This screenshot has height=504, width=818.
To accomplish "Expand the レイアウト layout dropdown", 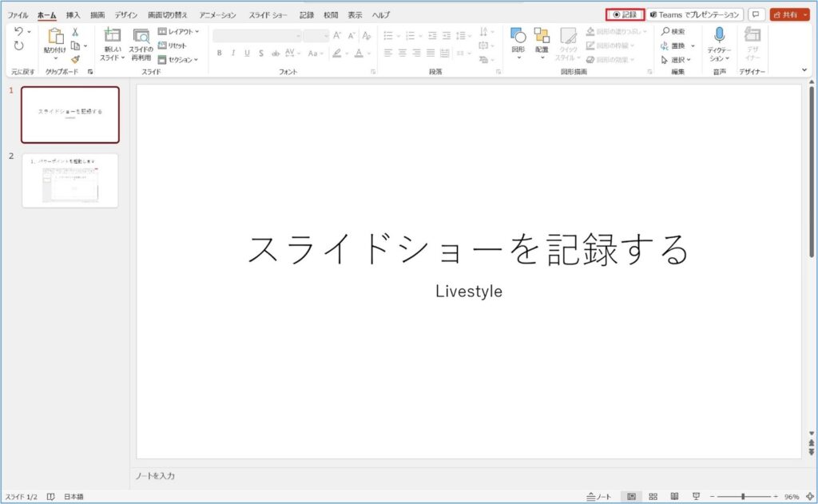I will coord(178,32).
